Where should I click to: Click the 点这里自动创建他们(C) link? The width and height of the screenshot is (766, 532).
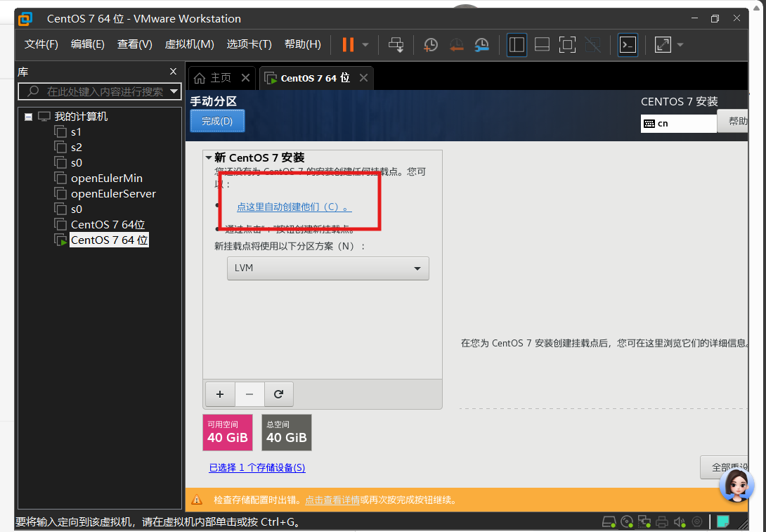(x=294, y=207)
